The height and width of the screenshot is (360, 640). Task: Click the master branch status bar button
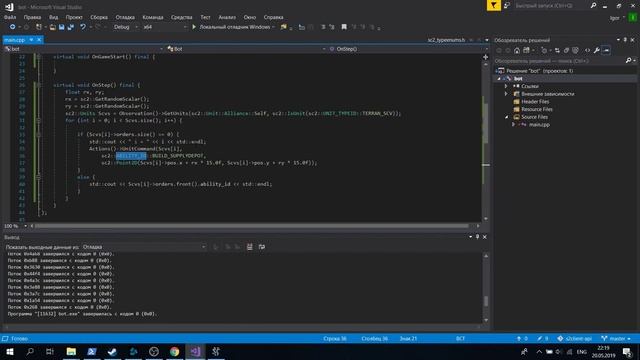coord(616,339)
